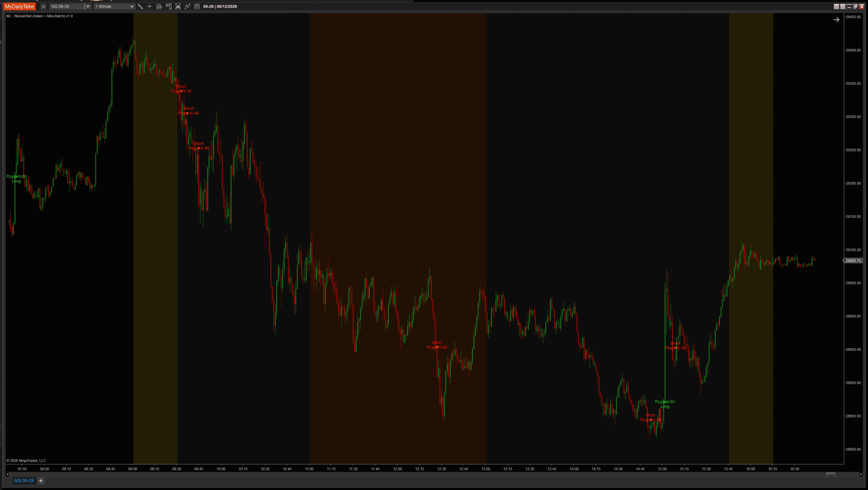Open the 1 Minute interval dropdown

pyautogui.click(x=114, y=6)
